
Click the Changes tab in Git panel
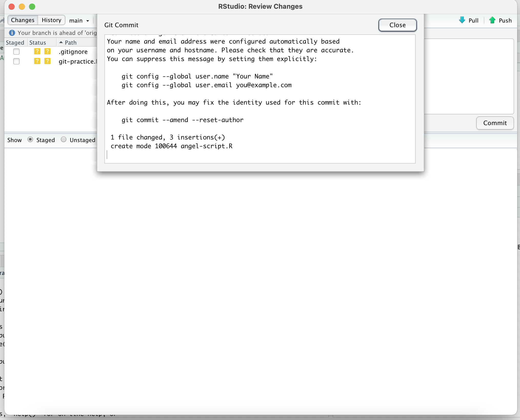point(22,20)
